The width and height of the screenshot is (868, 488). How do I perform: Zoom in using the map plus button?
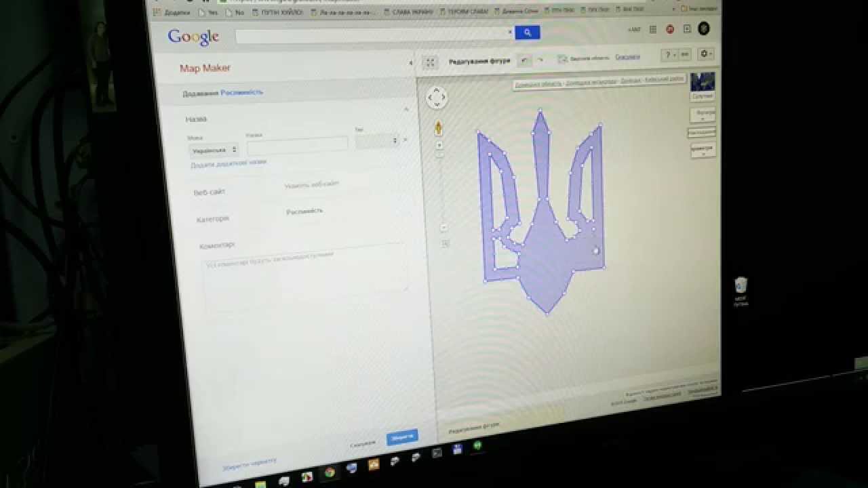click(x=439, y=145)
